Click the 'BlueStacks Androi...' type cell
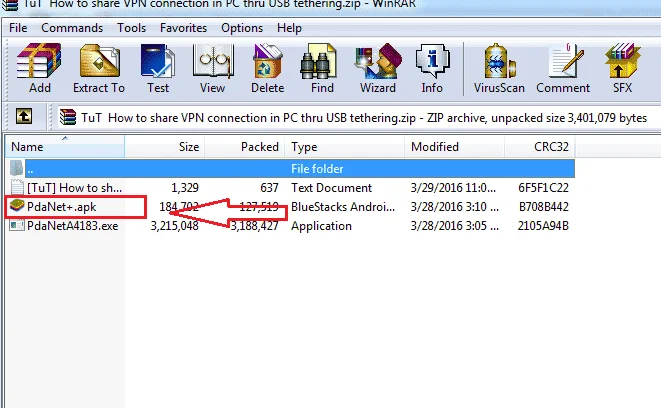This screenshot has width=661, height=408. coord(343,207)
